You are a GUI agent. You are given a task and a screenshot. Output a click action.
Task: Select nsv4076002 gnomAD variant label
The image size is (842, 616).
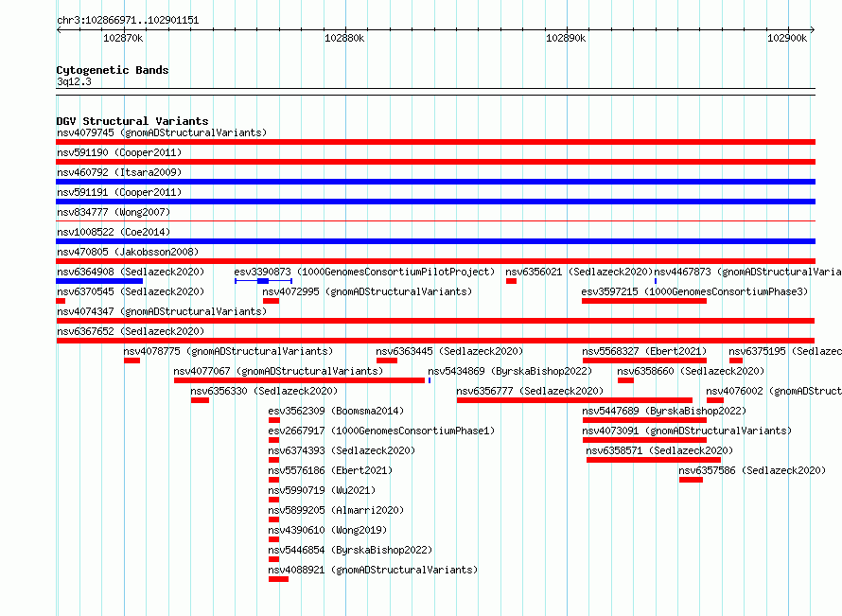(774, 391)
